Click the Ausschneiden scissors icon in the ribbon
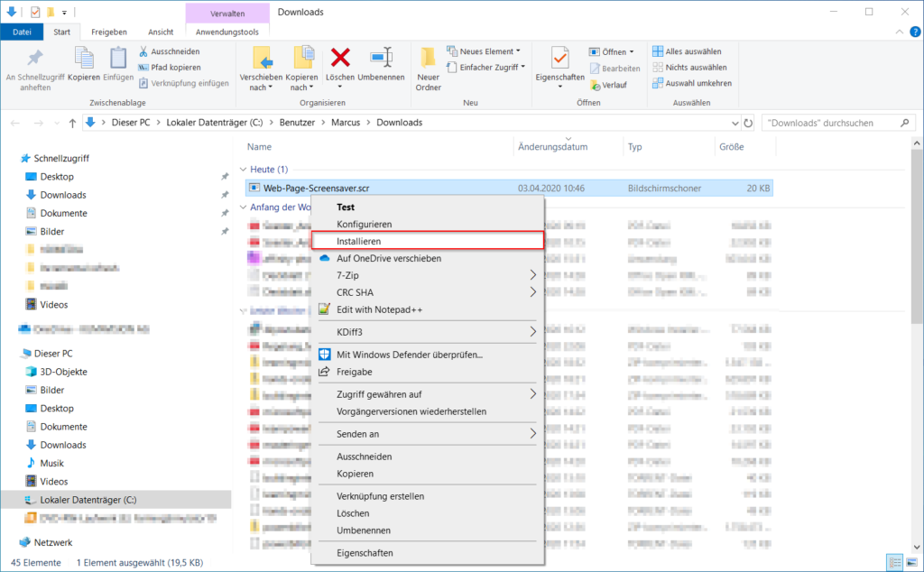Viewport: 924px width, 572px height. [x=143, y=51]
